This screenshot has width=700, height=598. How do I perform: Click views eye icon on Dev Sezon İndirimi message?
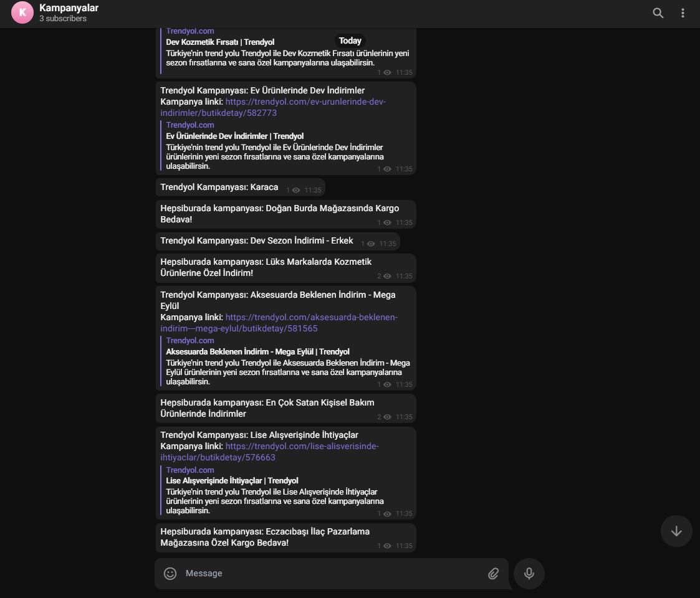(x=370, y=244)
